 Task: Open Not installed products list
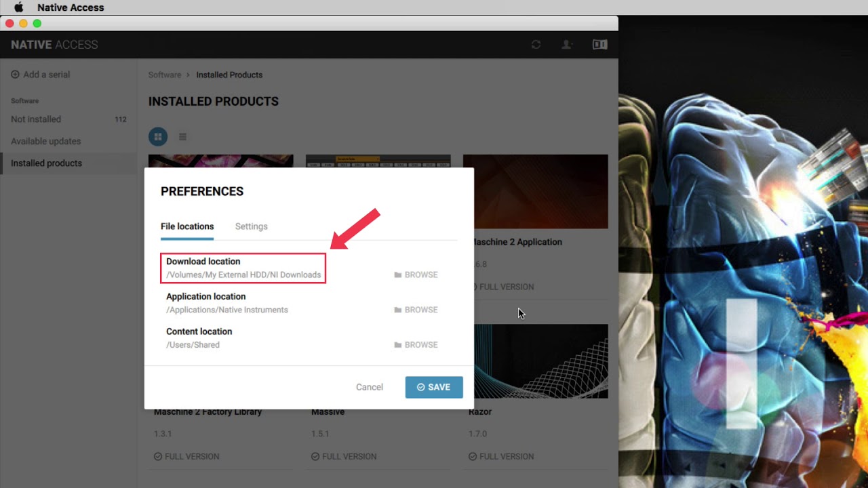36,119
